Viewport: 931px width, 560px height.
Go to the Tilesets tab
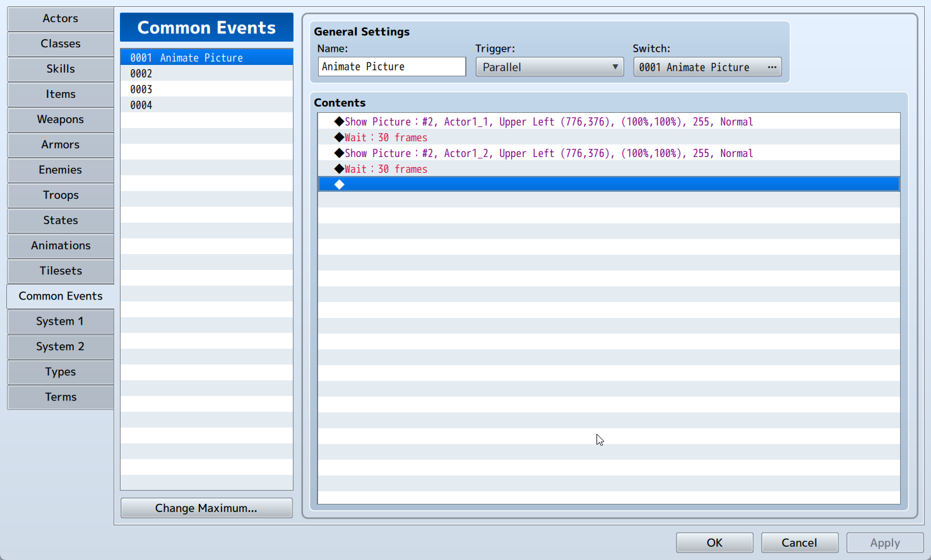pos(61,271)
